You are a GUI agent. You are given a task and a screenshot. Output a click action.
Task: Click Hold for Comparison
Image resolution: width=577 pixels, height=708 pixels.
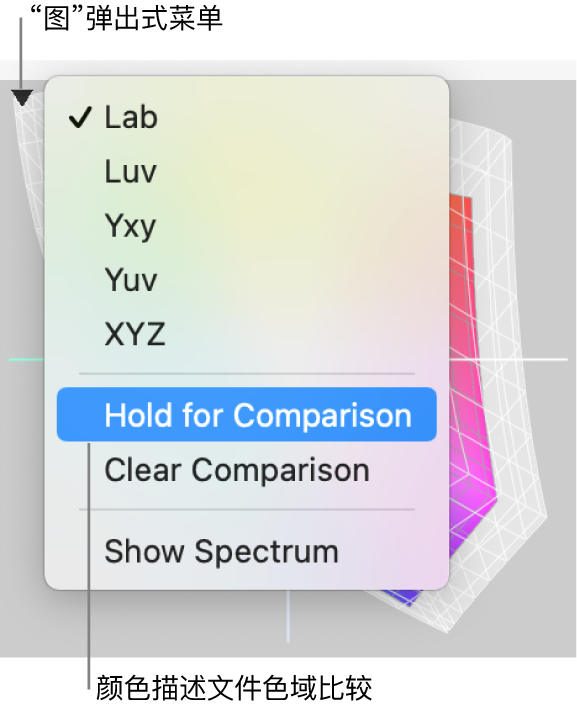click(x=247, y=415)
